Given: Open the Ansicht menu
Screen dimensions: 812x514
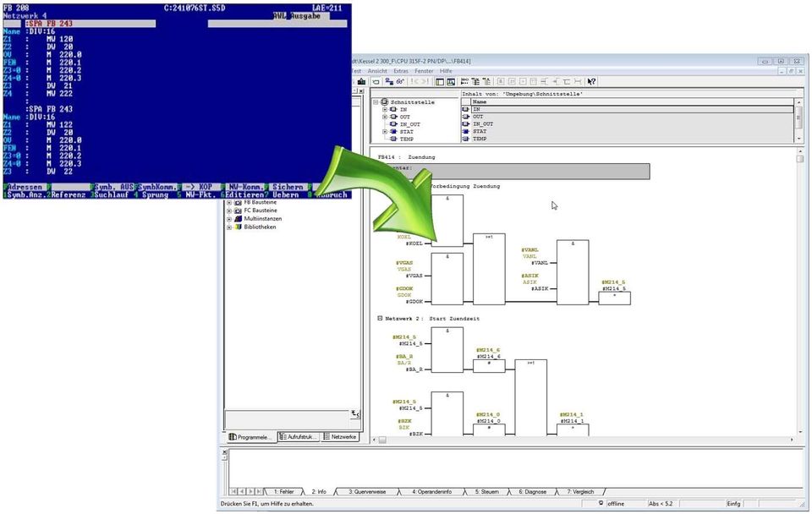Looking at the screenshot, I should 377,71.
